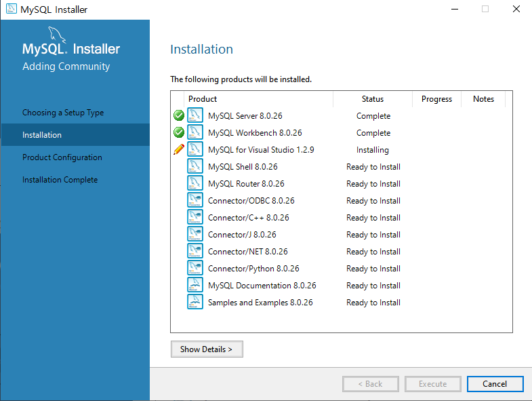Image resolution: width=532 pixels, height=401 pixels.
Task: Click Ready to Install status for Samples and Examples
Action: pos(373,303)
